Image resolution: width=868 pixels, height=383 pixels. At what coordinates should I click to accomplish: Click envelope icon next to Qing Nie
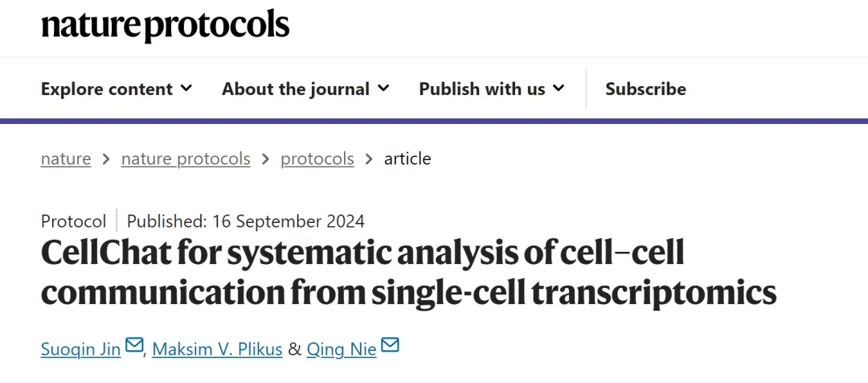[390, 346]
